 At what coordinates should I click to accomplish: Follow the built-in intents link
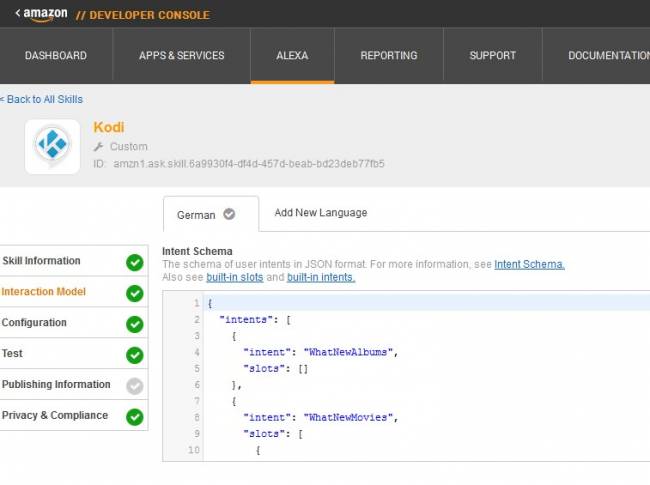tap(320, 277)
